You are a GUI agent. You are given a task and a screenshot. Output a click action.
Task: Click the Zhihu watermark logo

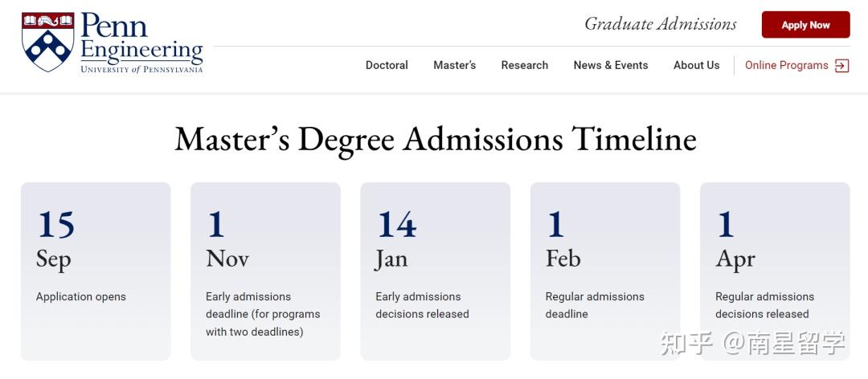686,343
